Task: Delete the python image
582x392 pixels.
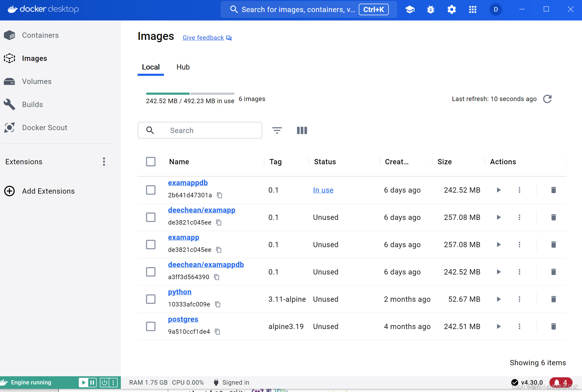Action: tap(554, 299)
